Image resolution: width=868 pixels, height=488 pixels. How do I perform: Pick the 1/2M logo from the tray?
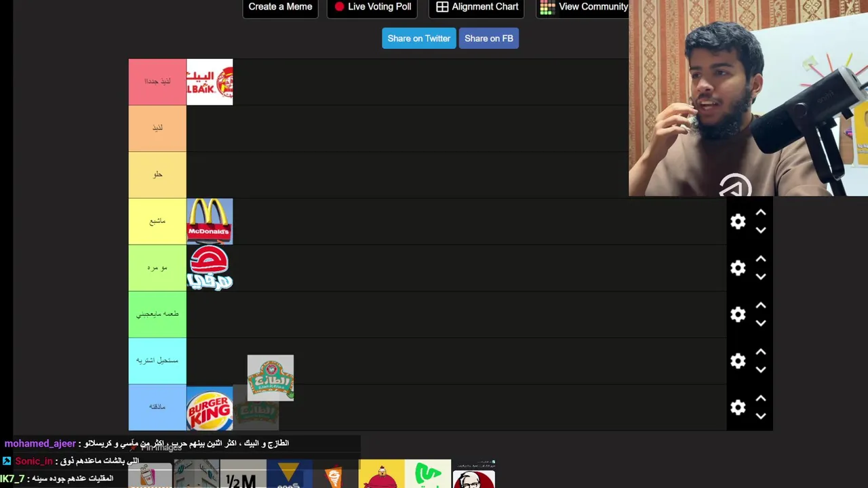pyautogui.click(x=243, y=474)
